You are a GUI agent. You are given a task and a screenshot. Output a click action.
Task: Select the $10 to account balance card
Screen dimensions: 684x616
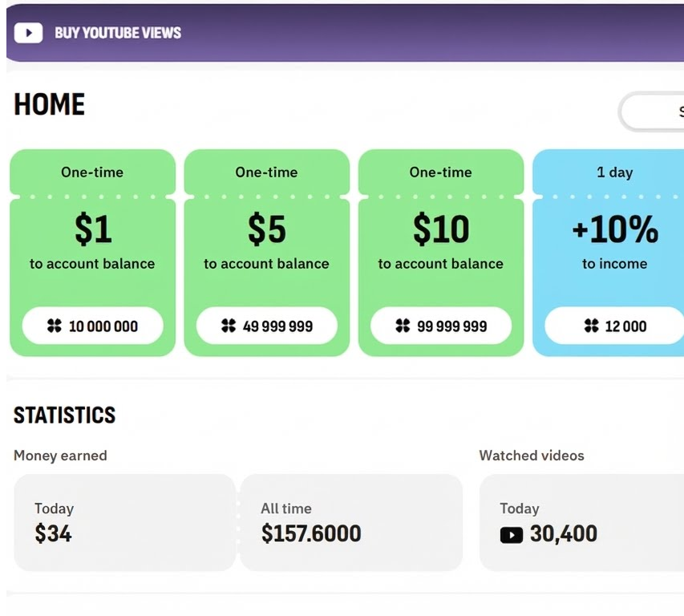click(441, 241)
